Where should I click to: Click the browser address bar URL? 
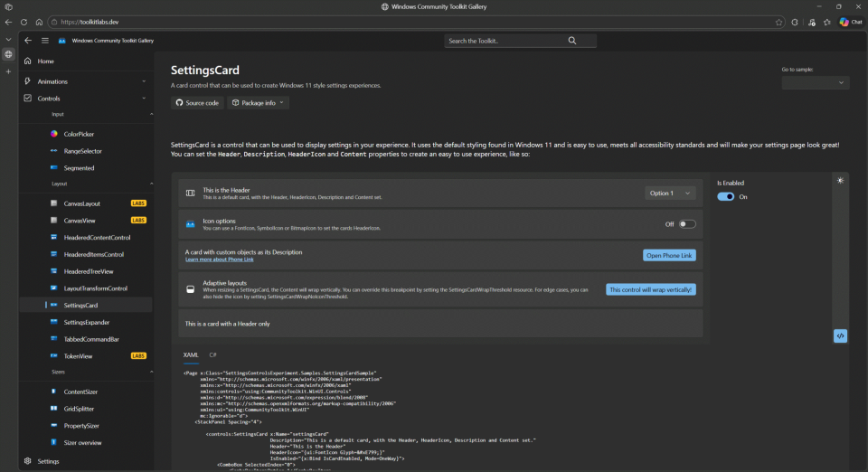(90, 22)
